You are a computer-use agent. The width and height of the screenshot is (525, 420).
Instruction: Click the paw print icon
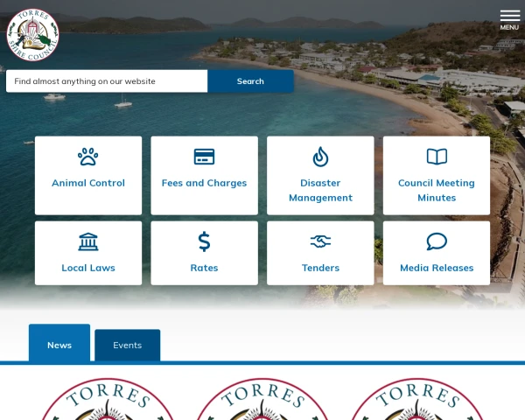pos(87,157)
